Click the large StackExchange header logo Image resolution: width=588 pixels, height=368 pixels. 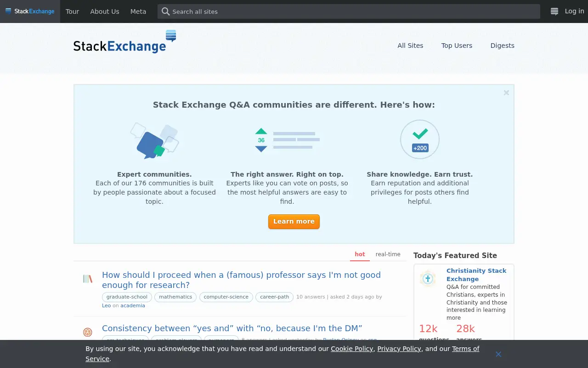click(124, 42)
